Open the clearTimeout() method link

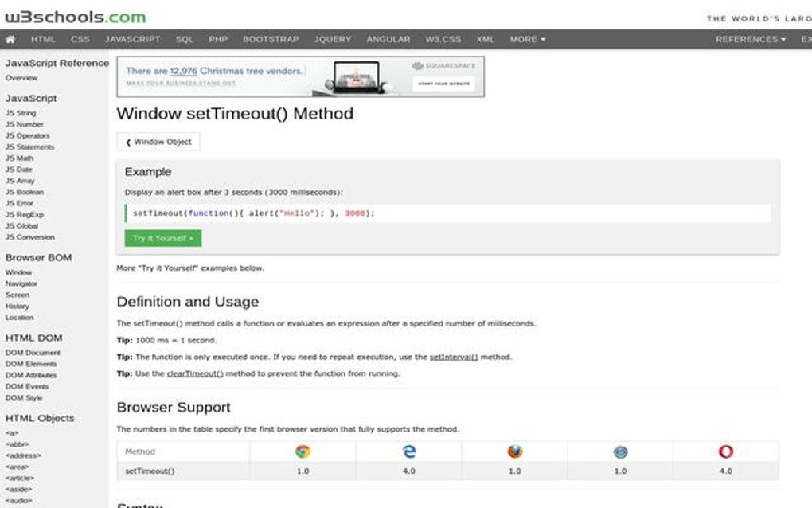pyautogui.click(x=195, y=373)
